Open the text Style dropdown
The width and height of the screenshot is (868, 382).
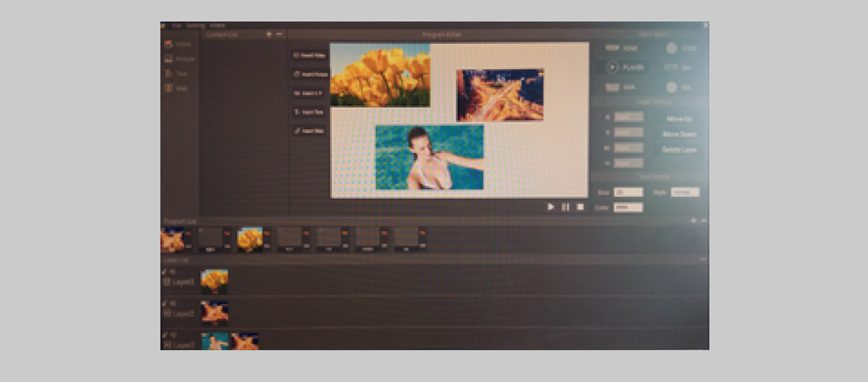(x=684, y=192)
